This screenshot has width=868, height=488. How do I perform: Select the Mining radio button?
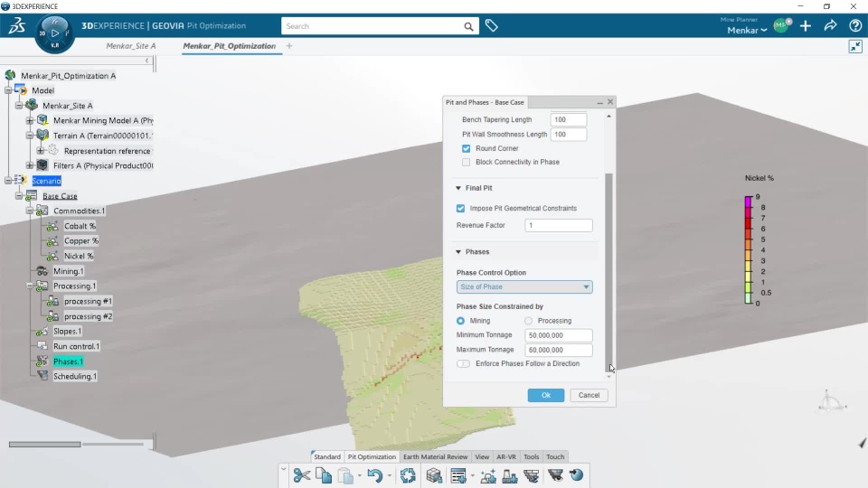460,321
